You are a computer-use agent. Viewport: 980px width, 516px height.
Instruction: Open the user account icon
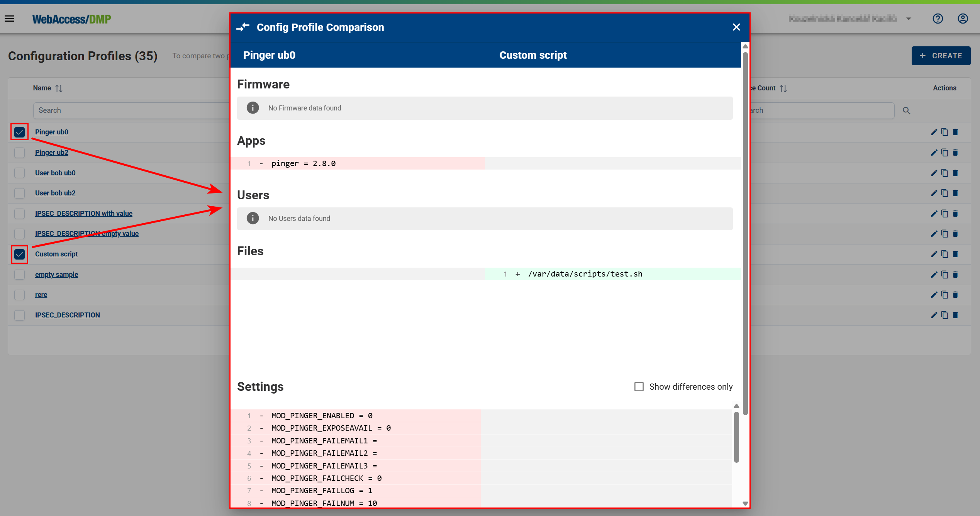point(962,19)
